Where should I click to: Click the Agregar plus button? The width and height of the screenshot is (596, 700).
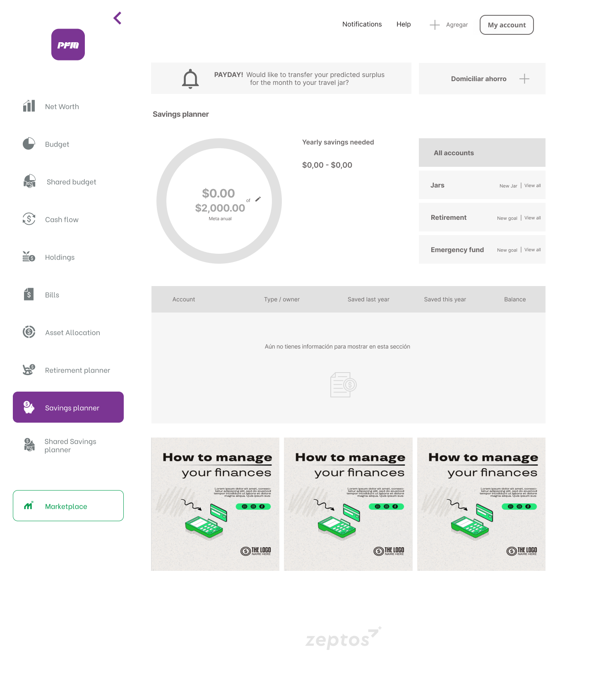(435, 25)
